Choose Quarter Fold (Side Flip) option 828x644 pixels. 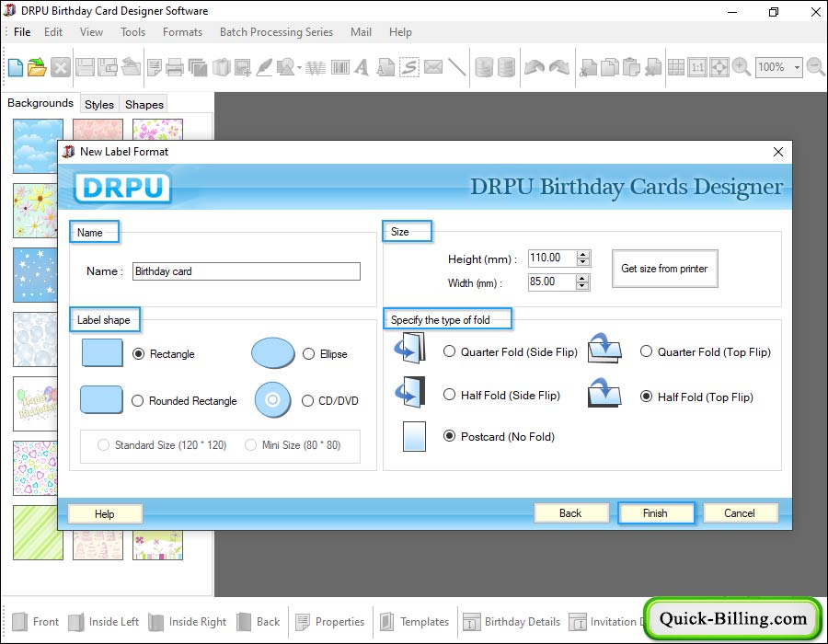pyautogui.click(x=449, y=351)
